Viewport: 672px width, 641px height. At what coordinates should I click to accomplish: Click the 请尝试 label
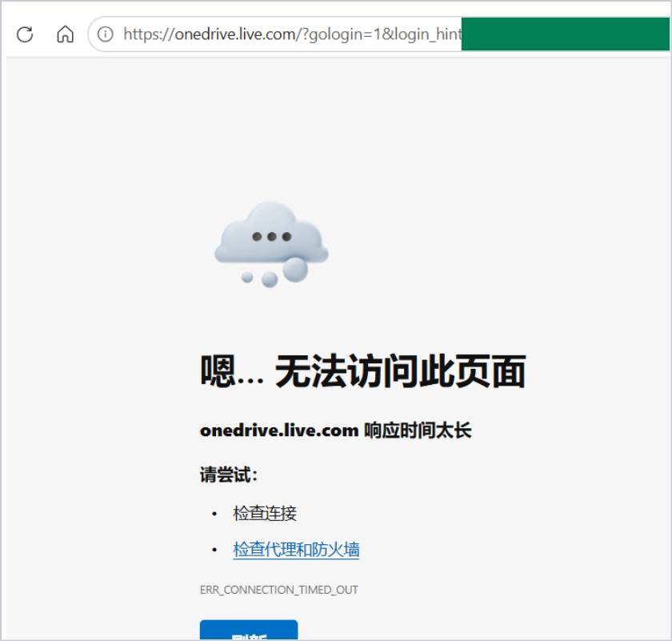[x=229, y=475]
